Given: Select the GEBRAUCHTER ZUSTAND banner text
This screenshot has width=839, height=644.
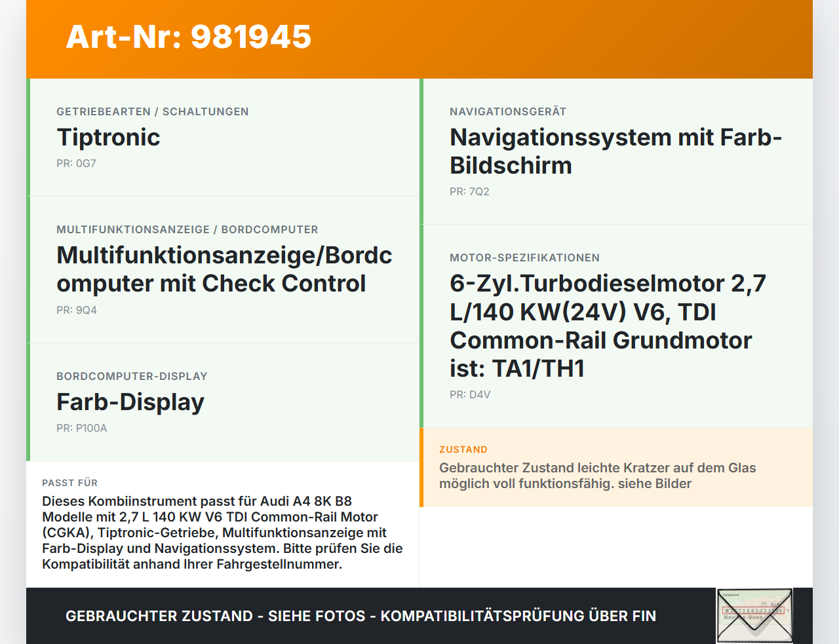Looking at the screenshot, I should coord(361,616).
